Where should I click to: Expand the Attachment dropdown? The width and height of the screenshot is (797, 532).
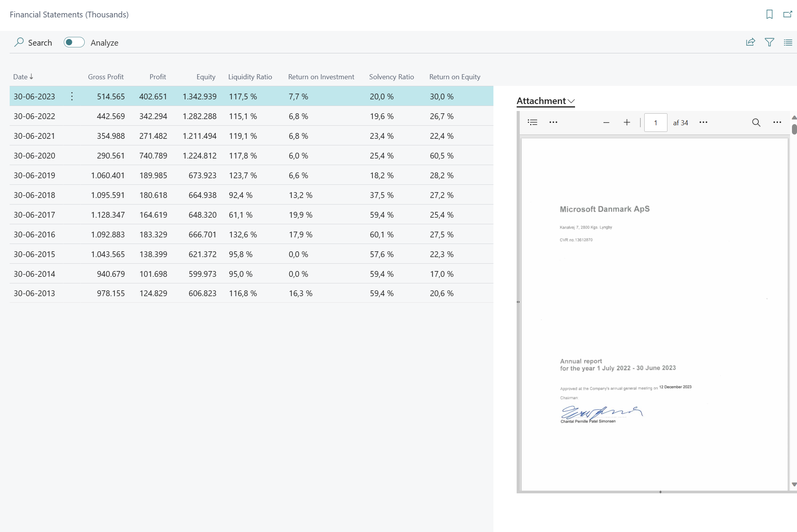point(546,101)
